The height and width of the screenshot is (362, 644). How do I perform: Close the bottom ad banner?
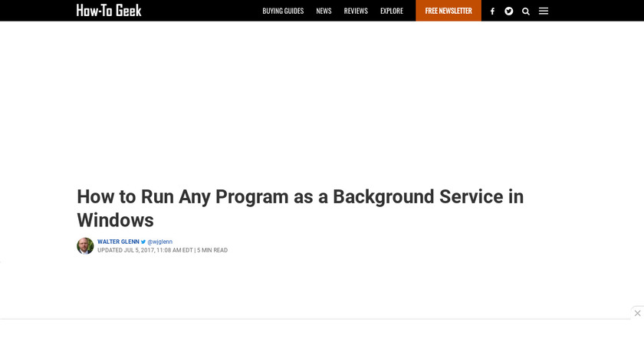[637, 313]
